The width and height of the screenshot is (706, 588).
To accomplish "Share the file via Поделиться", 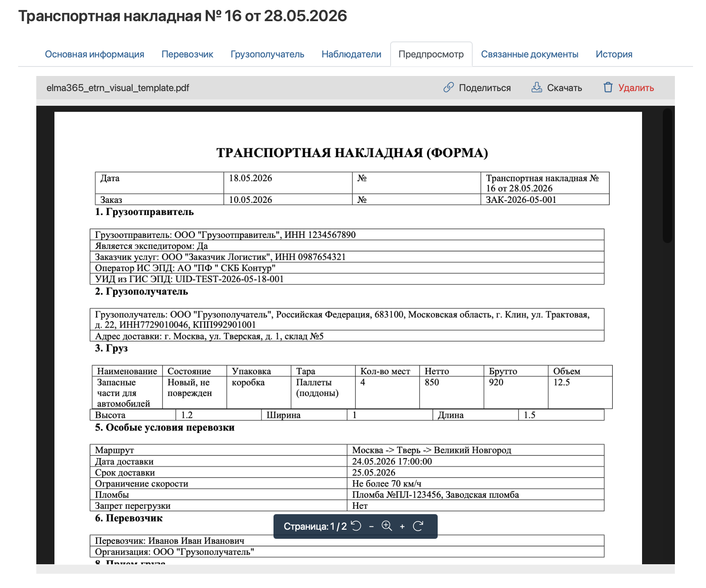I will (x=477, y=88).
